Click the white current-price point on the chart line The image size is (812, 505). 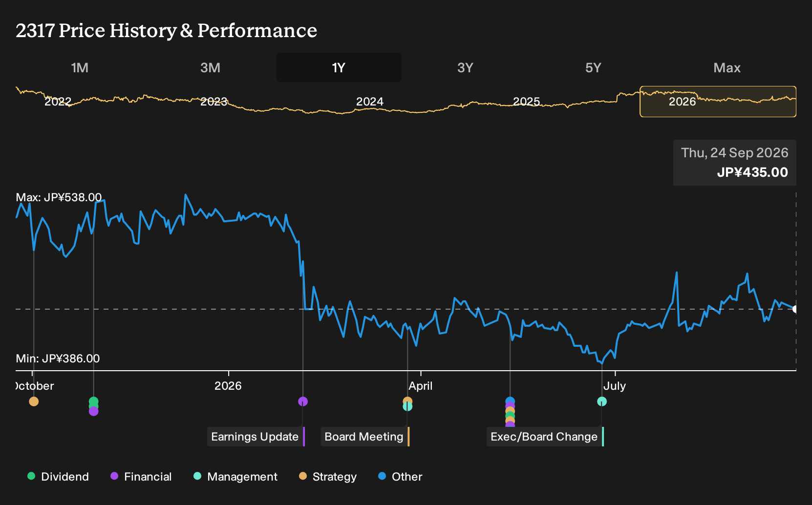click(795, 309)
